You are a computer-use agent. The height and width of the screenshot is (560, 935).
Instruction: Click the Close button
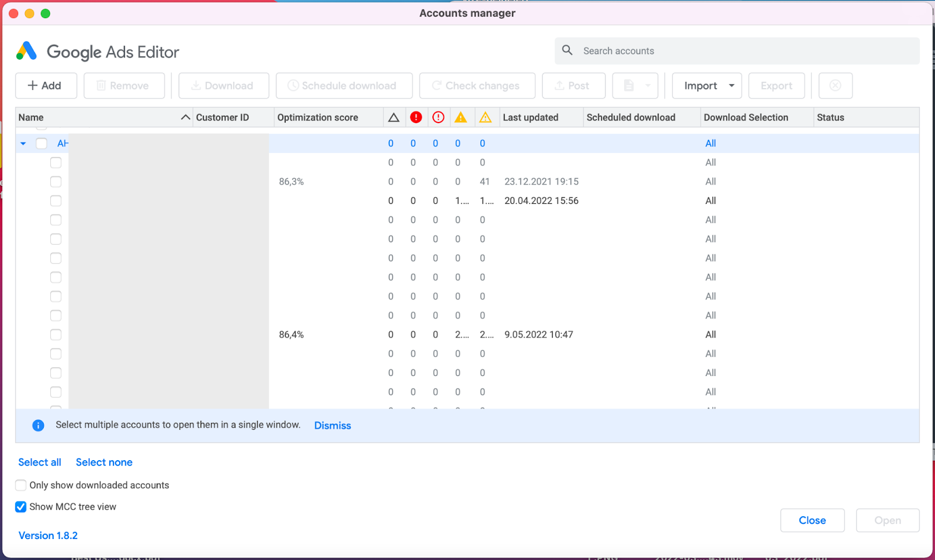(812, 520)
